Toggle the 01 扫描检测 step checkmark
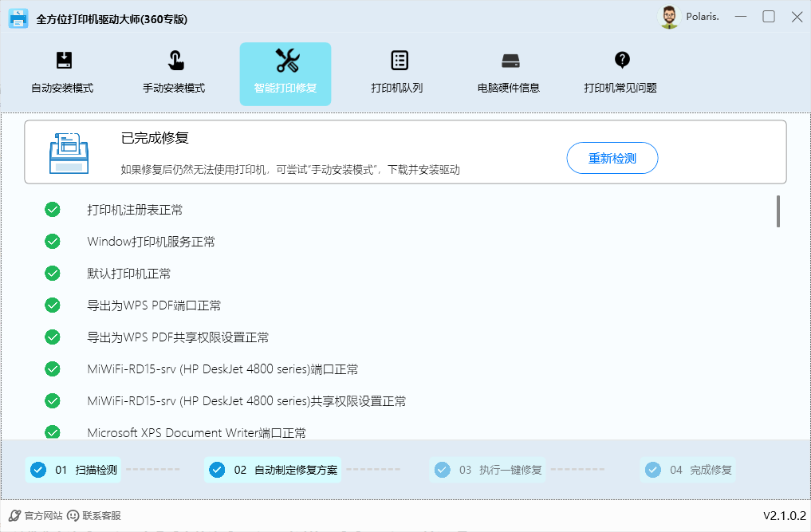This screenshot has width=811, height=532. click(x=38, y=470)
